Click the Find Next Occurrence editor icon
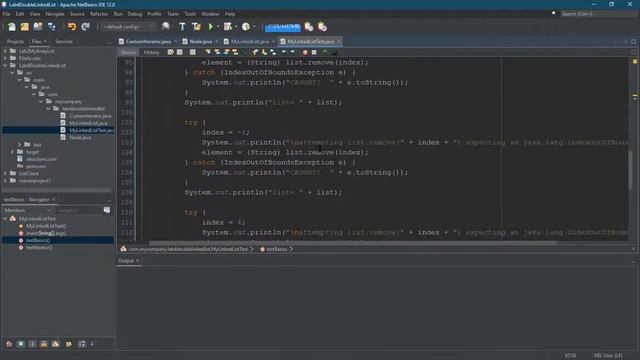The image size is (640, 360). coord(226,52)
